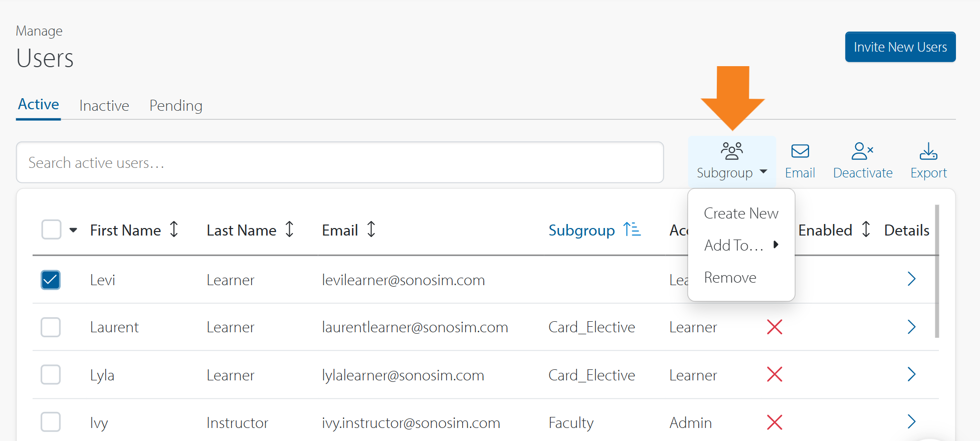Click the Deactivate user icon
This screenshot has height=441, width=980.
[x=862, y=151]
